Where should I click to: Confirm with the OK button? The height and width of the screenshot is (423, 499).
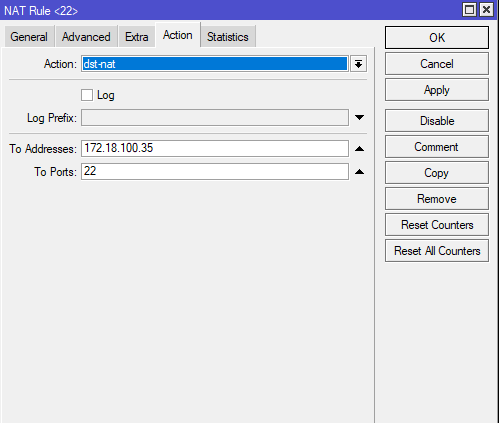[437, 38]
